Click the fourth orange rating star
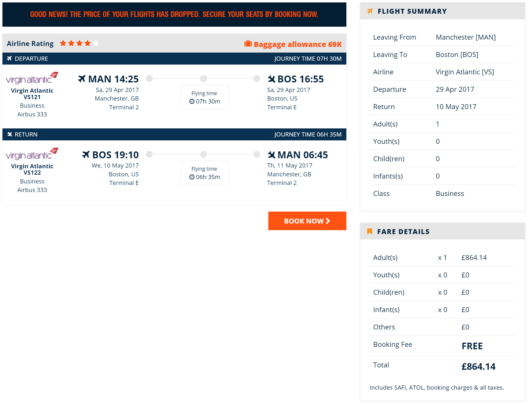The image size is (532, 406). coord(88,43)
